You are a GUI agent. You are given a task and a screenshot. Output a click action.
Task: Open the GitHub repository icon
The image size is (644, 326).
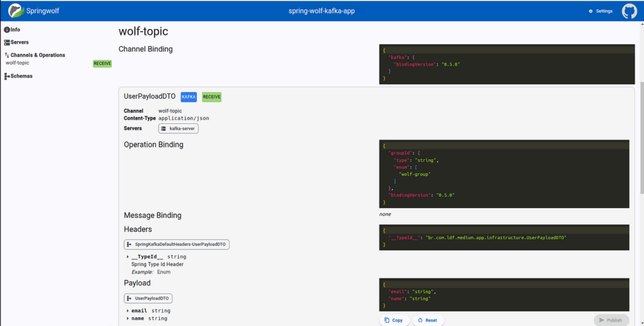point(629,11)
